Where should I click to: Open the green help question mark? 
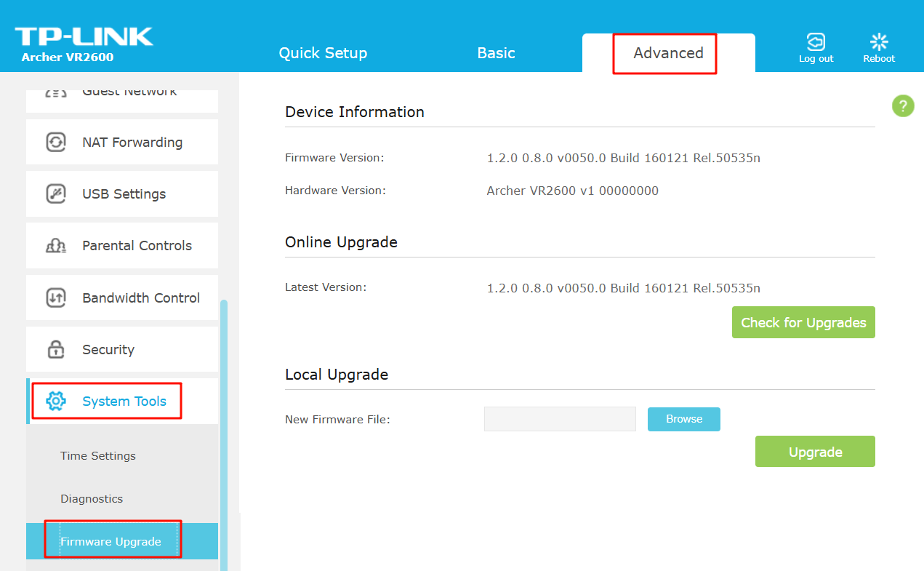coord(902,105)
